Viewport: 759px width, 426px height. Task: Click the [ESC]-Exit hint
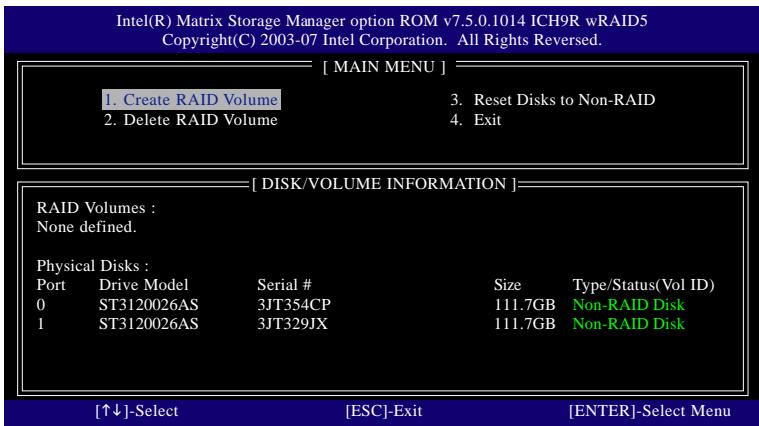[x=384, y=411]
